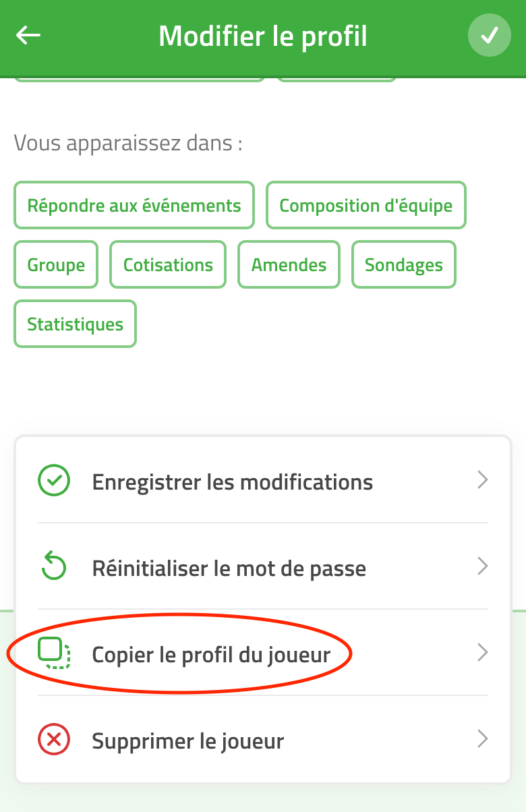Viewport: 526px width, 812px height.
Task: Tap the copy profile squares icon
Action: pos(54,653)
